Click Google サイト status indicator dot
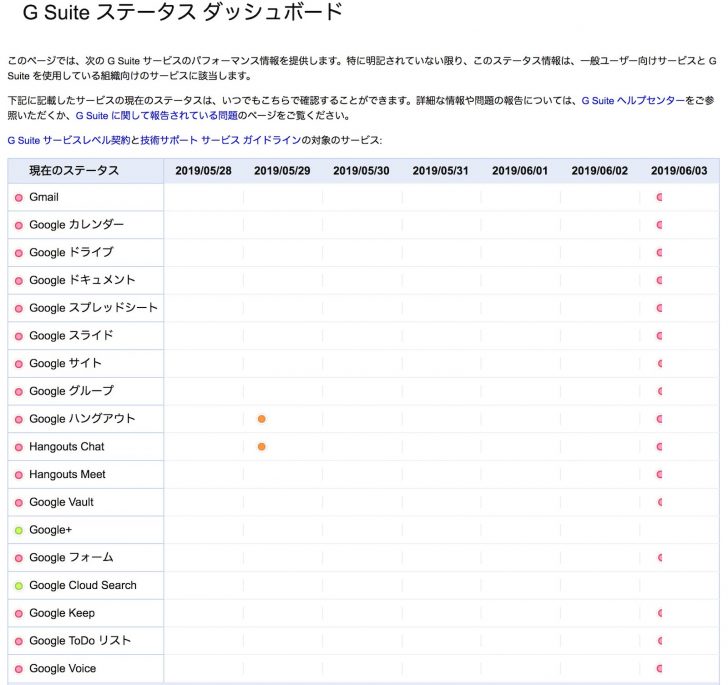Image resolution: width=728 pixels, height=685 pixels. tap(19, 364)
